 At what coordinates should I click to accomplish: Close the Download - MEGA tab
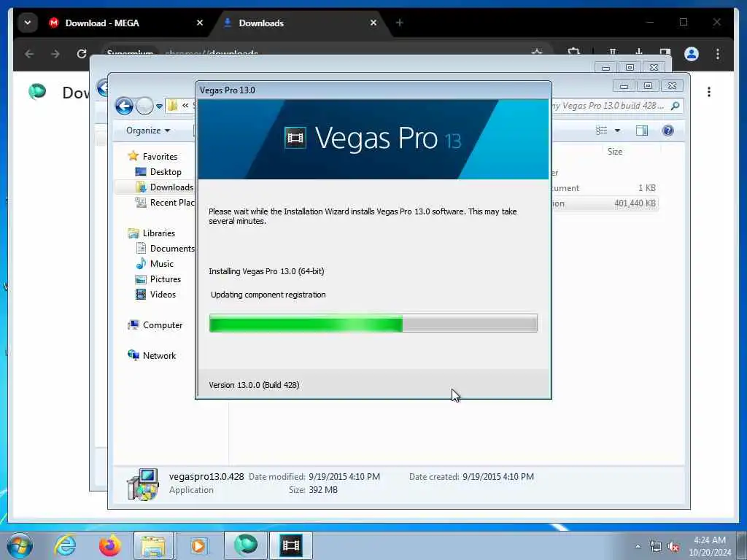tap(200, 23)
